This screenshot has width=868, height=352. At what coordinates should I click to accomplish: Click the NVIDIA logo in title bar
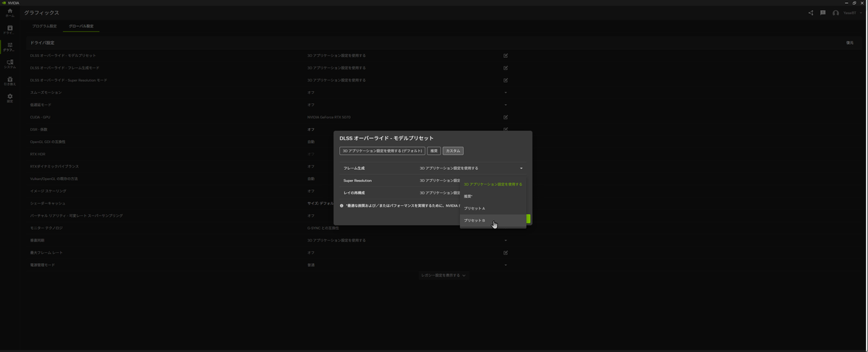pos(4,3)
